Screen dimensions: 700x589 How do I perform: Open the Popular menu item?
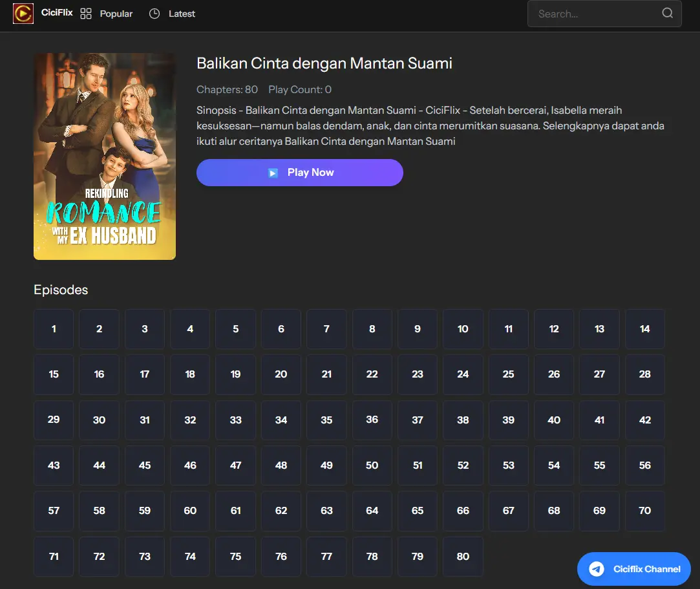point(116,14)
